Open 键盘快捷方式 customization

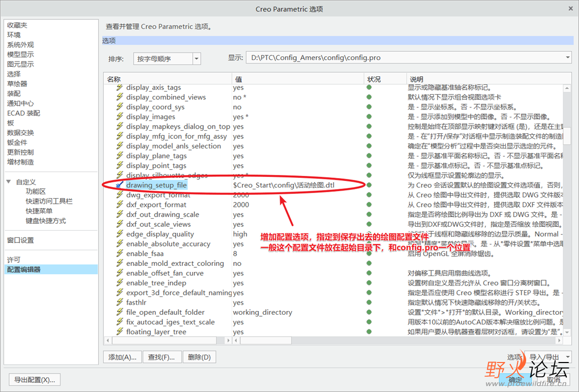tap(46, 221)
